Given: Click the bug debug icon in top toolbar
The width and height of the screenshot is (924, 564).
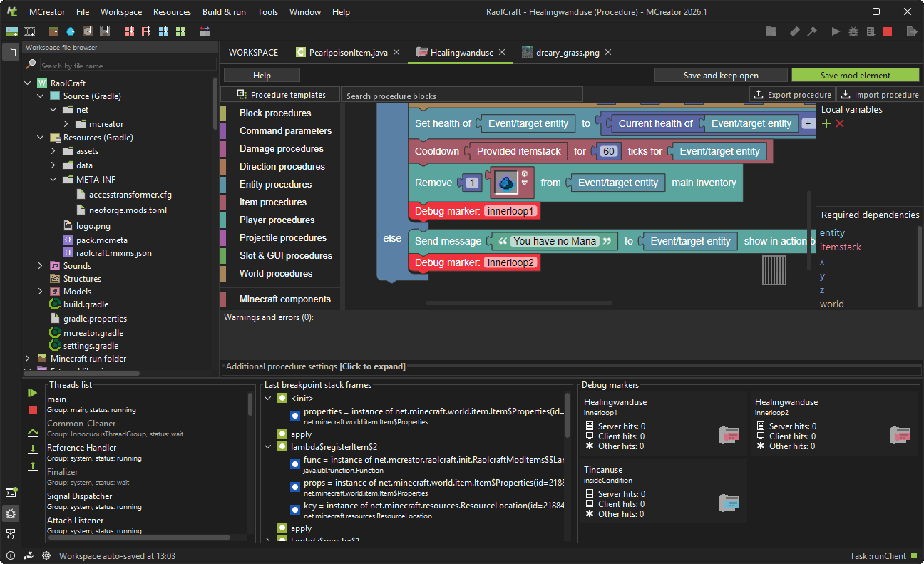Looking at the screenshot, I should pyautogui.click(x=853, y=31).
